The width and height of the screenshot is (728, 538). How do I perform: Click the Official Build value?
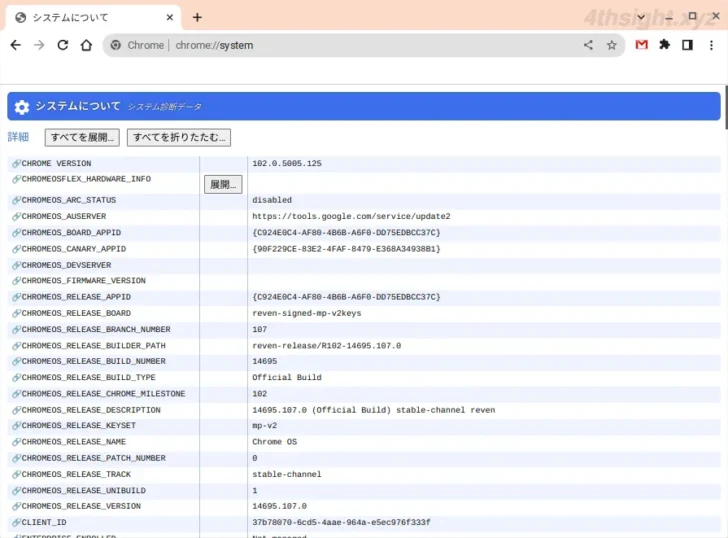[287, 377]
